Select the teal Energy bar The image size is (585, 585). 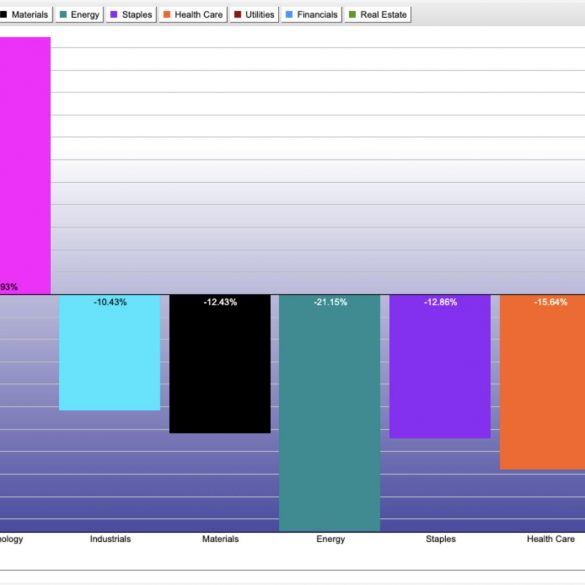[329, 413]
